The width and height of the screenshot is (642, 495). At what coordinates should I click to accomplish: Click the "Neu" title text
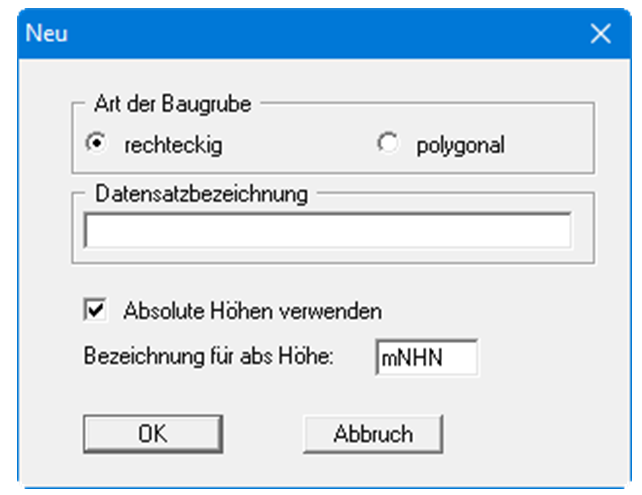point(47,33)
